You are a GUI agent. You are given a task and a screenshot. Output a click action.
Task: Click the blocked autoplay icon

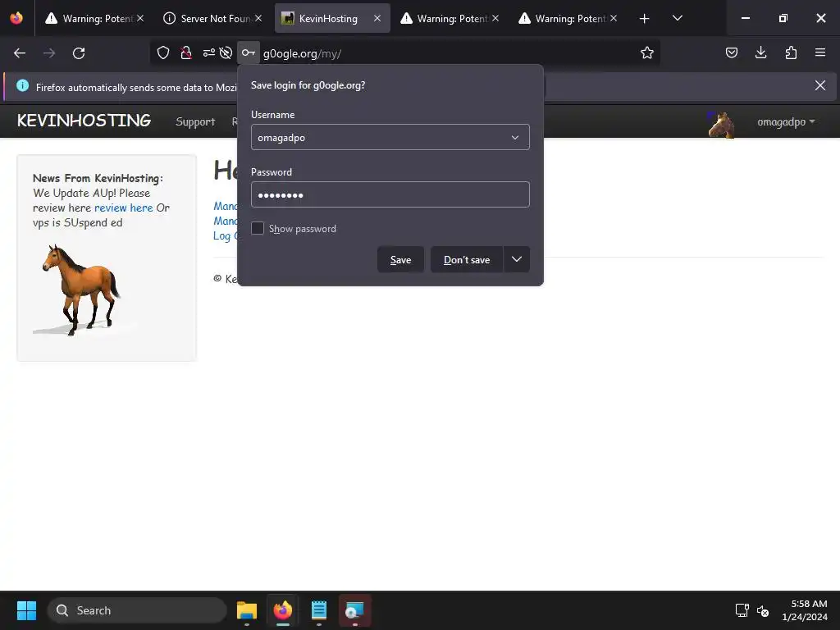pyautogui.click(x=226, y=52)
